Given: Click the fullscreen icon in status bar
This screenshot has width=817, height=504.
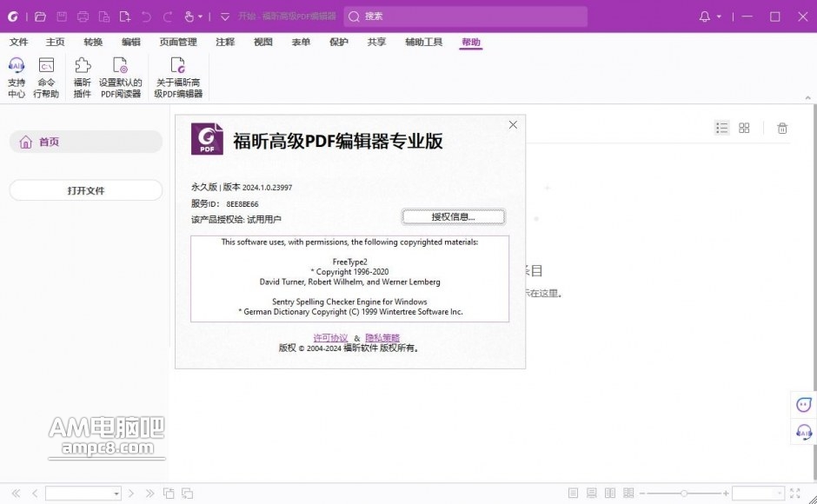Looking at the screenshot, I should pyautogui.click(x=795, y=493).
